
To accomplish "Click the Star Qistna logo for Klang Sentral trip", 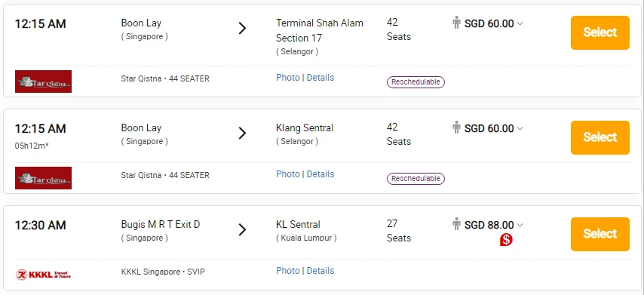I will click(43, 178).
